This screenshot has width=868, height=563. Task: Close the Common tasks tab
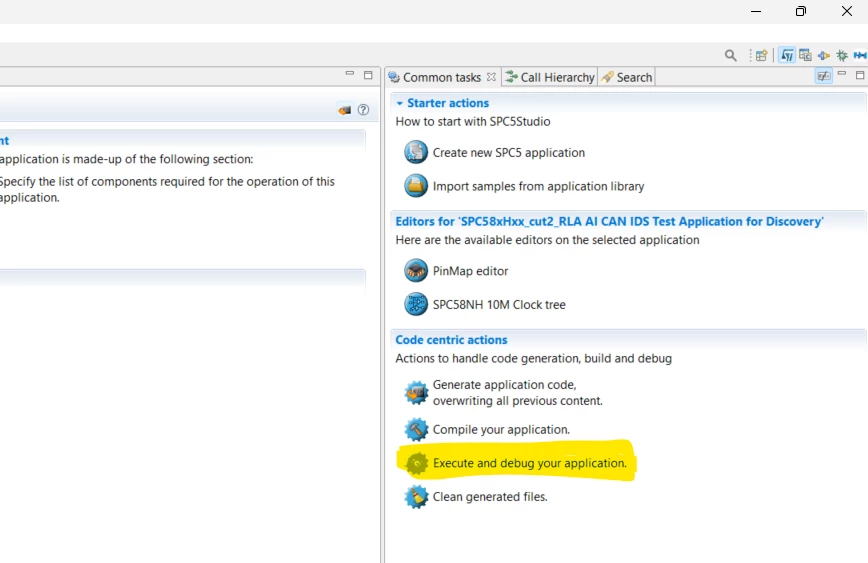pyautogui.click(x=491, y=77)
